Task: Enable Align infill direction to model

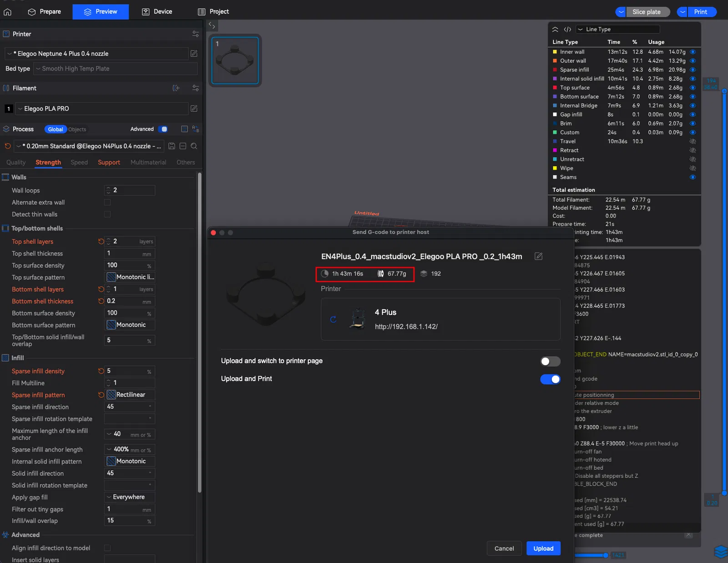Action: tap(107, 548)
